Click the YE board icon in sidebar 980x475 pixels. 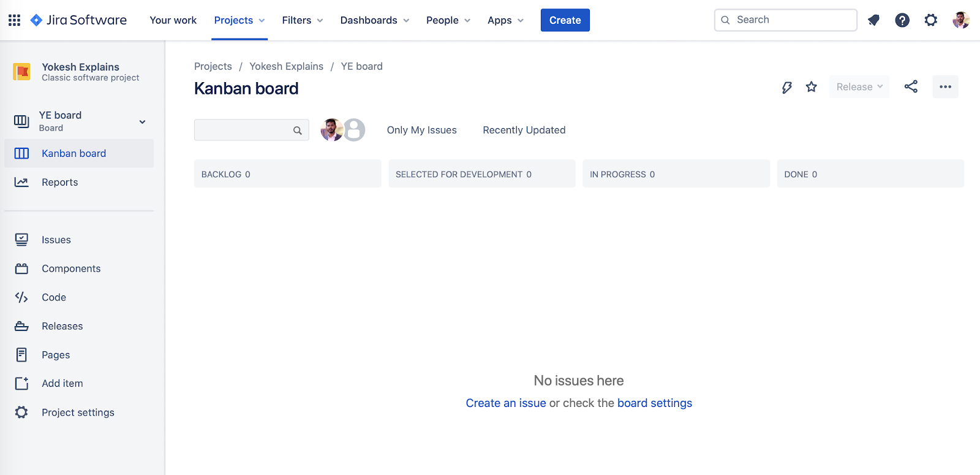(21, 121)
